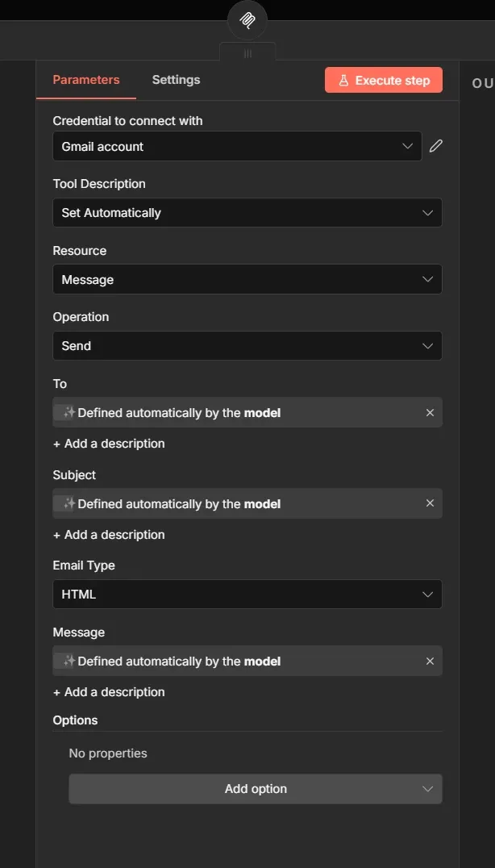Click the sparkle icon in the To field
This screenshot has width=495, height=868.
pyautogui.click(x=67, y=412)
